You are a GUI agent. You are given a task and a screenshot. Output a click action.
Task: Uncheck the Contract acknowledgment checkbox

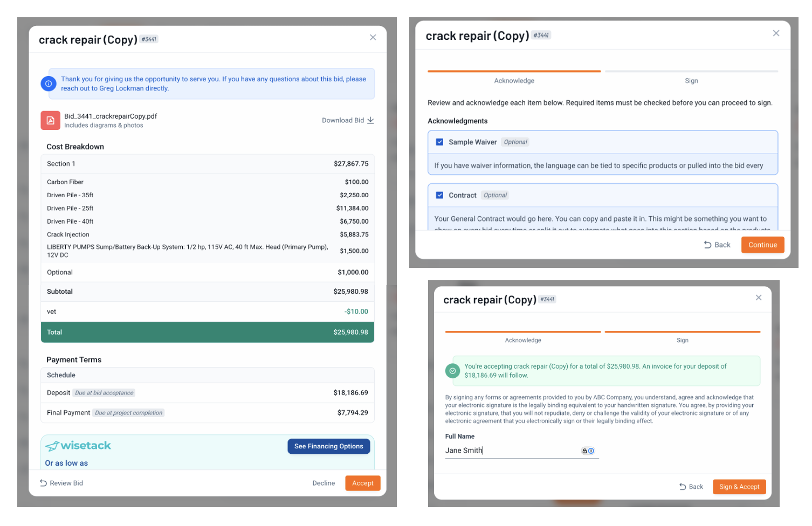point(439,195)
